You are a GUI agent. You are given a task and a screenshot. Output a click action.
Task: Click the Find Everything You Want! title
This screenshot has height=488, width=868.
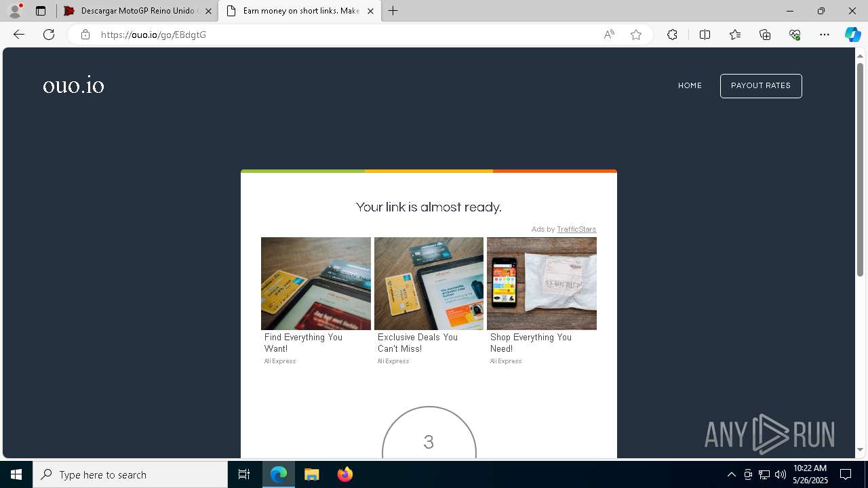click(303, 343)
